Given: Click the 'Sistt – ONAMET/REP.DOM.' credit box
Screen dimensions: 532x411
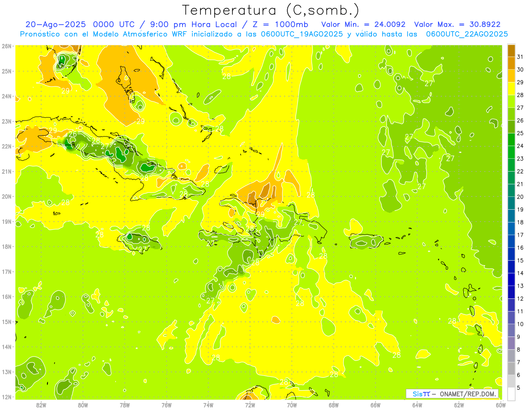Looking at the screenshot, I should (452, 394).
